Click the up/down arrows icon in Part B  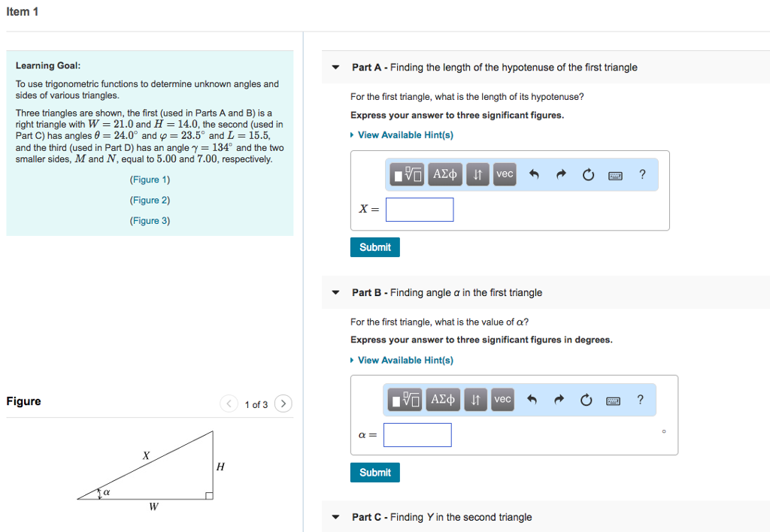coord(475,399)
